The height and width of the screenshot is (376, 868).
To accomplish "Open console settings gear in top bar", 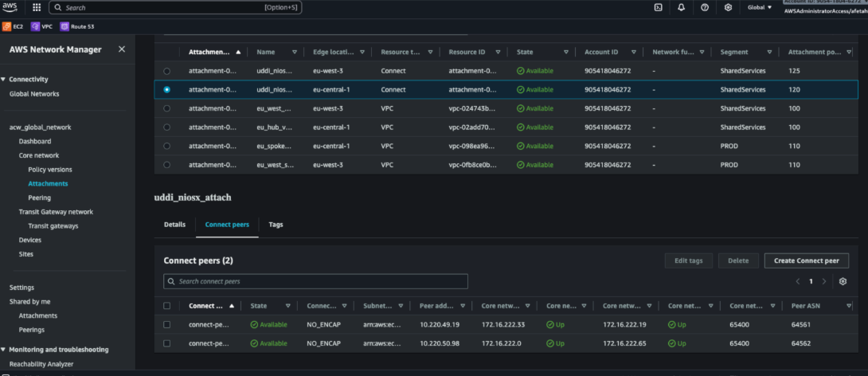I will [x=728, y=8].
